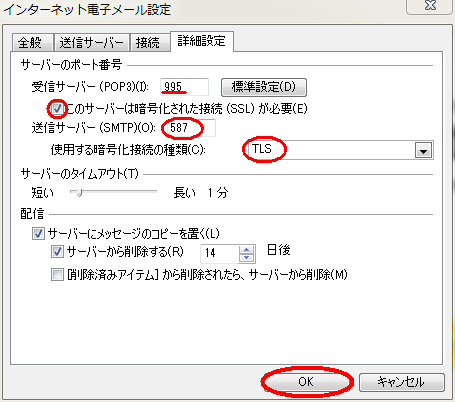The width and height of the screenshot is (455, 402).
Task: Toggle サーバーにメッセージのコピーを置く checkbox
Action: pos(38,234)
